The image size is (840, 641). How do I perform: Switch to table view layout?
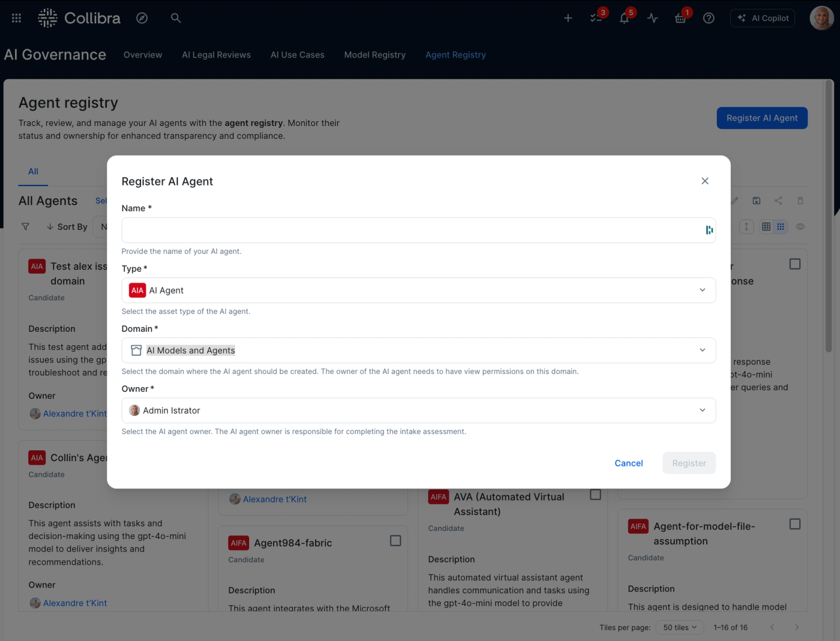click(766, 226)
